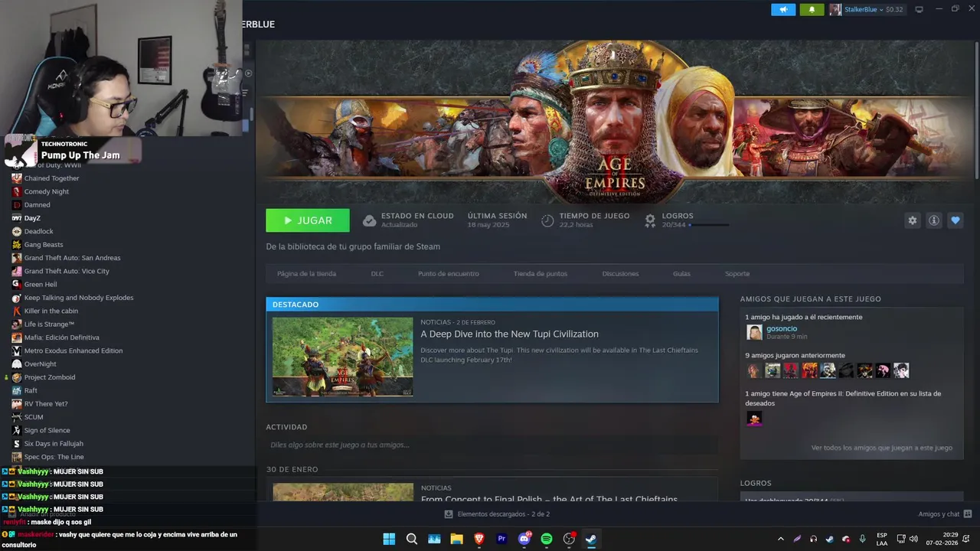980x551 pixels.
Task: Click the cloud status icon
Action: tap(369, 220)
